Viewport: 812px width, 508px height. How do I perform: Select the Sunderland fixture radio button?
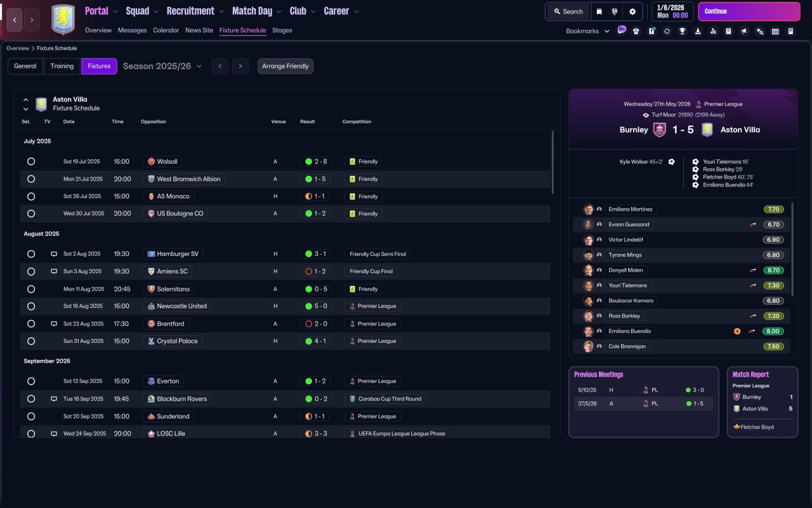tap(31, 417)
